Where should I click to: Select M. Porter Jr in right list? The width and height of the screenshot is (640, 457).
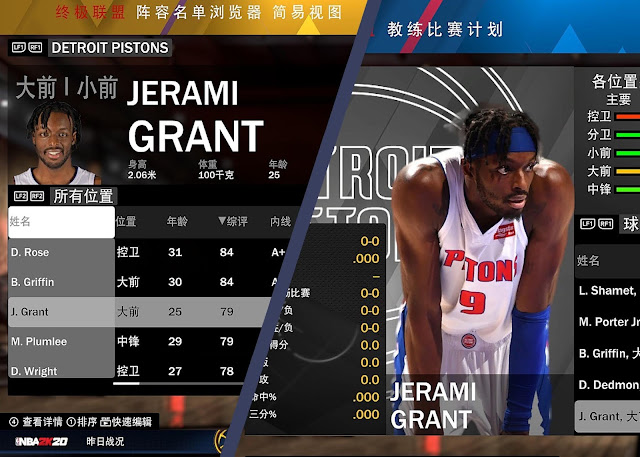(607, 322)
